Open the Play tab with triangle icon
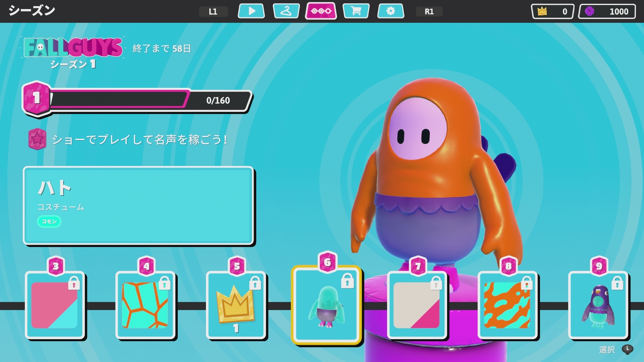Screen dimensions: 644x362 point(251,11)
